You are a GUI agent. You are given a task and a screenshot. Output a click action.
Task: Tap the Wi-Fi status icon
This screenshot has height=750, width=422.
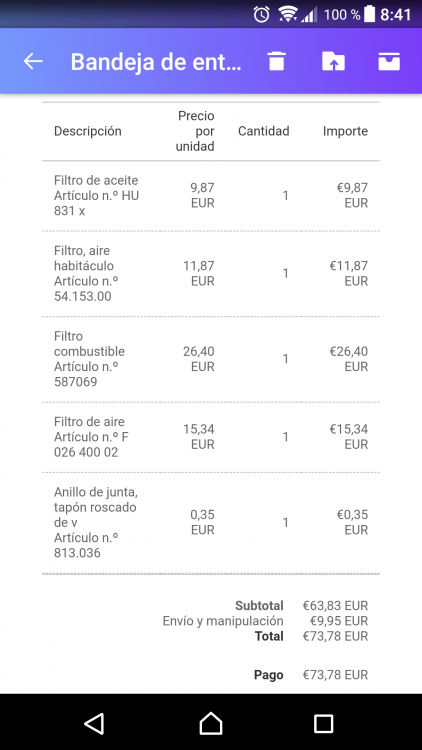pyautogui.click(x=288, y=14)
